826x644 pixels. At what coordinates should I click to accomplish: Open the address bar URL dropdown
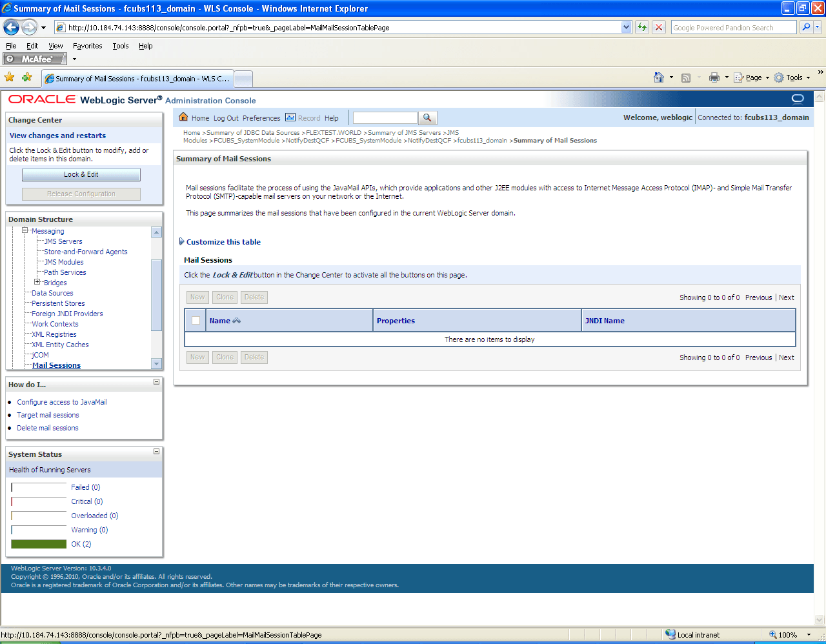click(626, 27)
